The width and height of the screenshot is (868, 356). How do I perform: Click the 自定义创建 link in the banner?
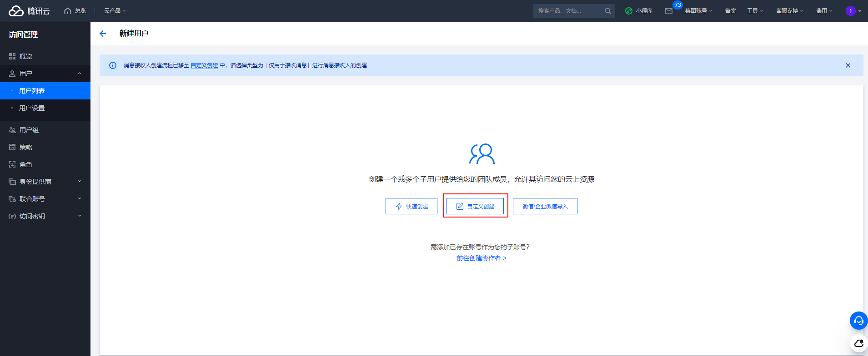[x=204, y=65]
